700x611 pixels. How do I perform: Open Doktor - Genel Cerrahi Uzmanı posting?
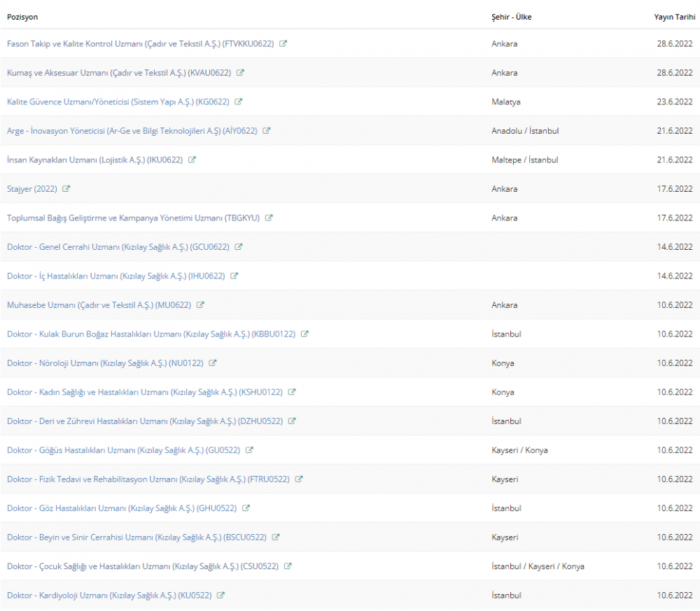[118, 247]
